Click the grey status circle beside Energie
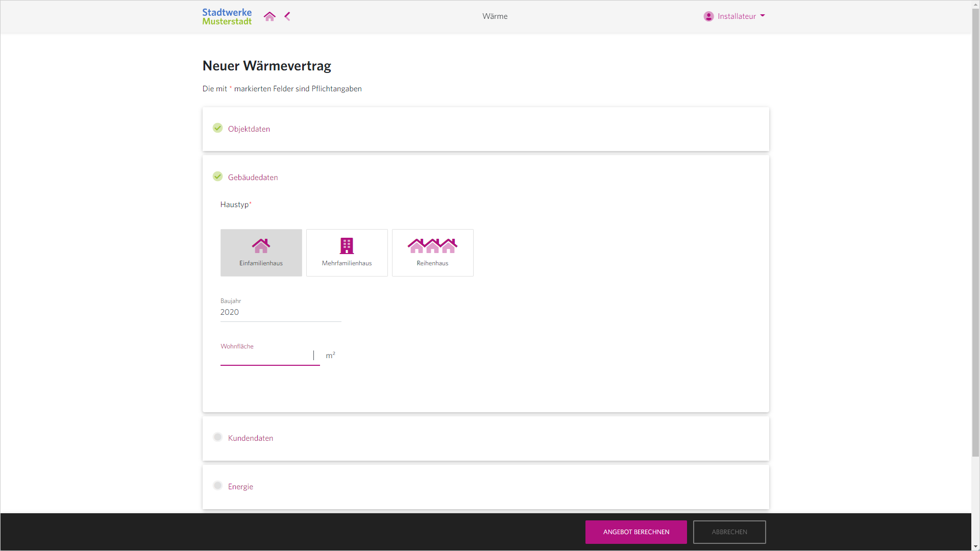 (x=217, y=486)
